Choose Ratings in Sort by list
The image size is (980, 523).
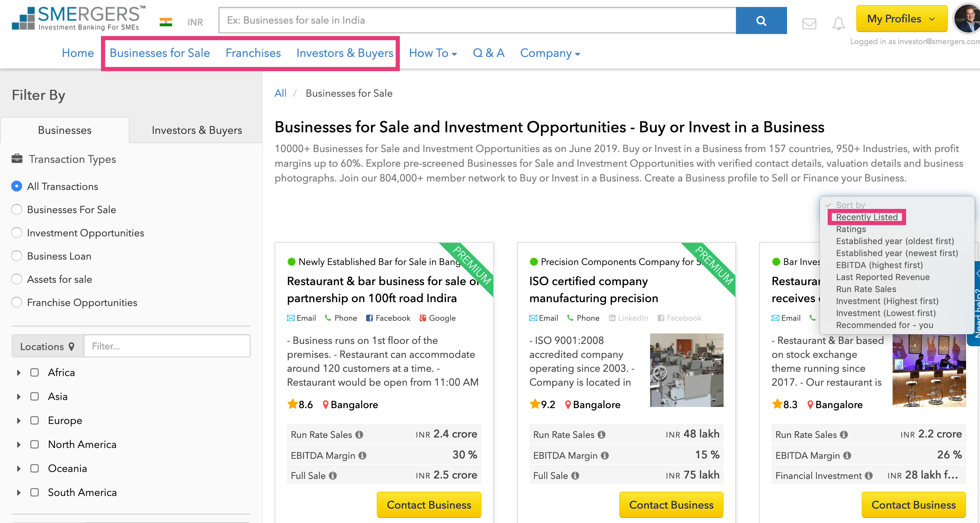pyautogui.click(x=851, y=229)
